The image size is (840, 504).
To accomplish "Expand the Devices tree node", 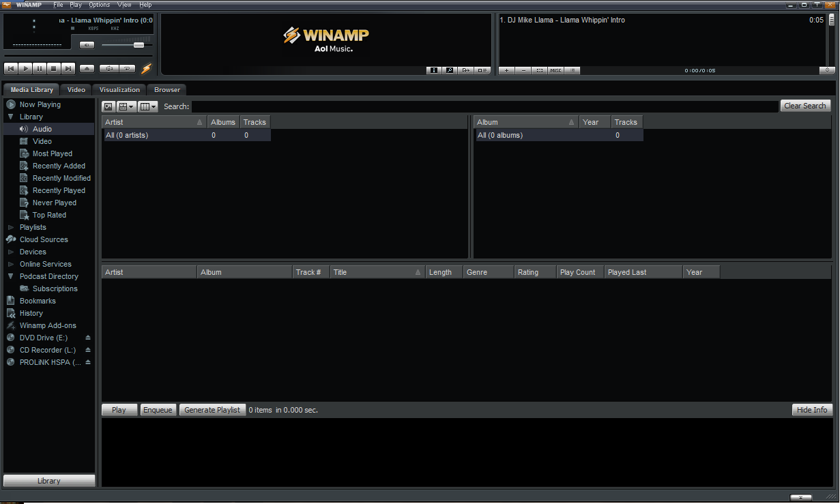I will point(11,252).
